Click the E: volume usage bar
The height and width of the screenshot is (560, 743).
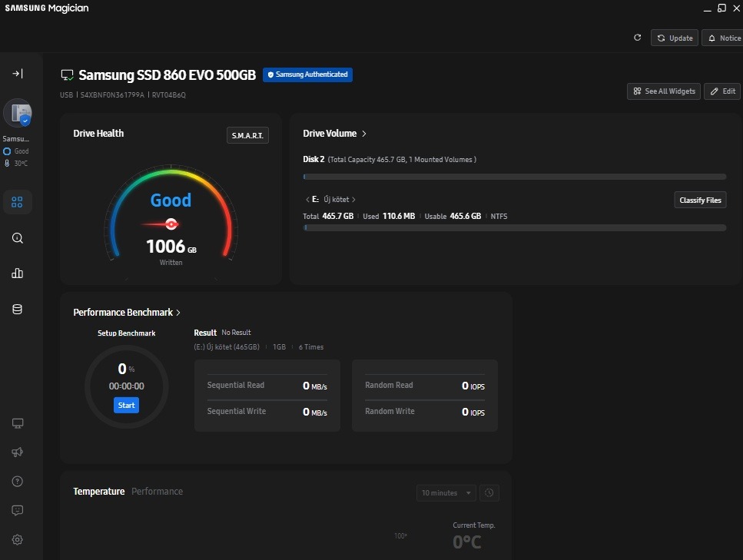pyautogui.click(x=515, y=228)
